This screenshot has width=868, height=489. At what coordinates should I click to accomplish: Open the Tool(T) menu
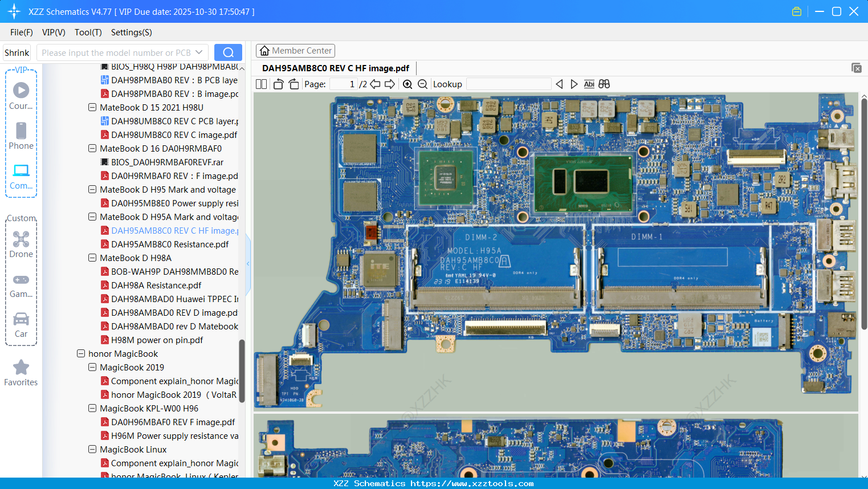coord(88,32)
